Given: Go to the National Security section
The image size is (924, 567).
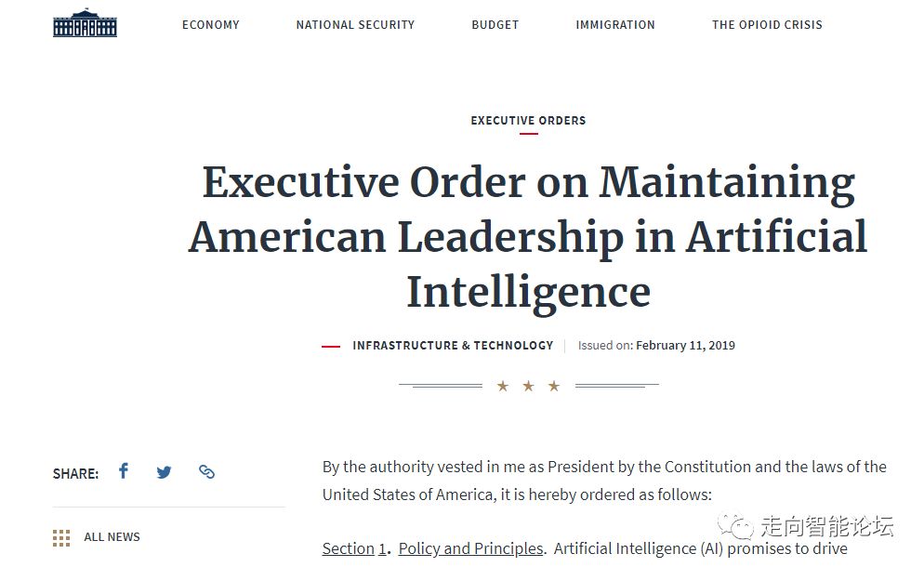Looking at the screenshot, I should (x=355, y=25).
